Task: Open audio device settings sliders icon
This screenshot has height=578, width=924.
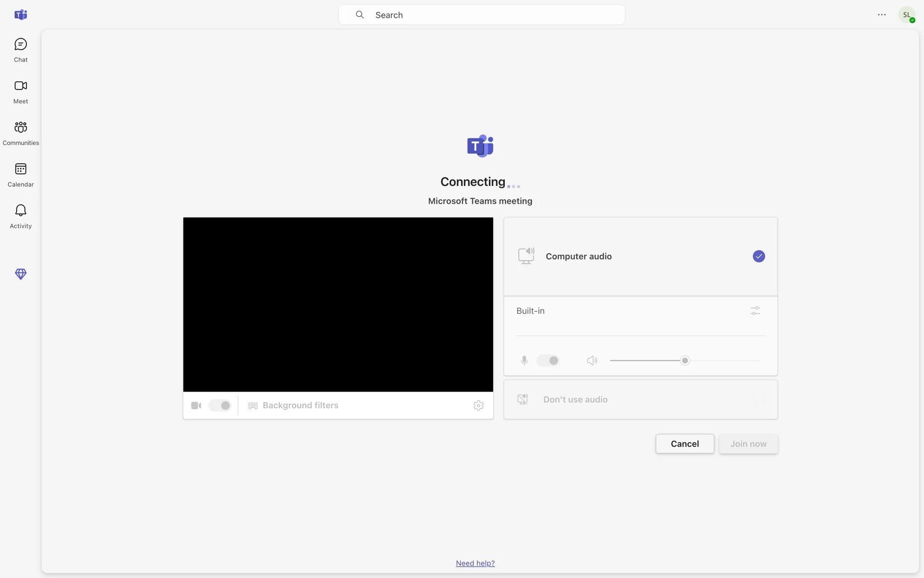Action: pyautogui.click(x=755, y=311)
